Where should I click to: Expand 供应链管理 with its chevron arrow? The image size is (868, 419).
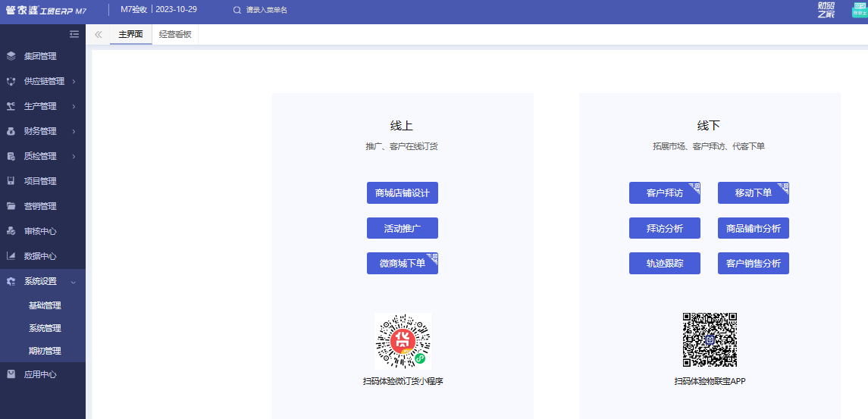click(74, 81)
